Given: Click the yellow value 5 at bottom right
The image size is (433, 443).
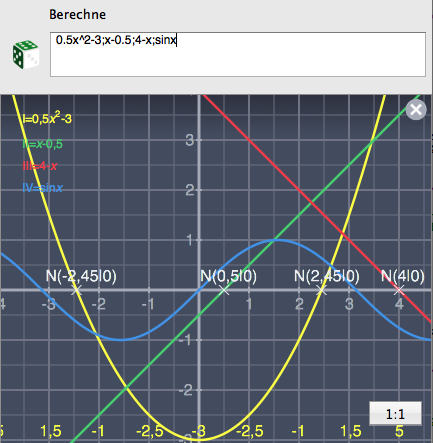Looking at the screenshot, I should tap(399, 431).
